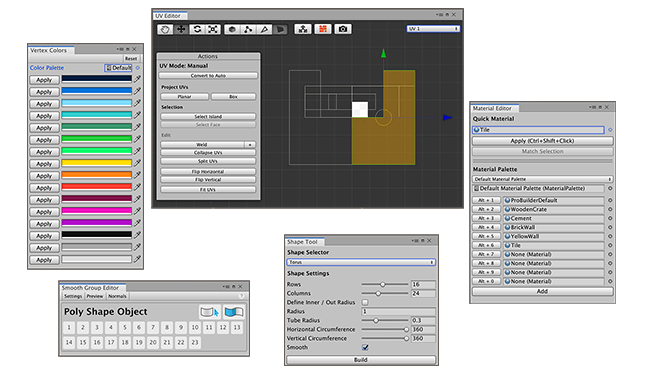The image size is (647, 378).
Task: Open the Vertex Colors window options menu
Action: pos(120,49)
